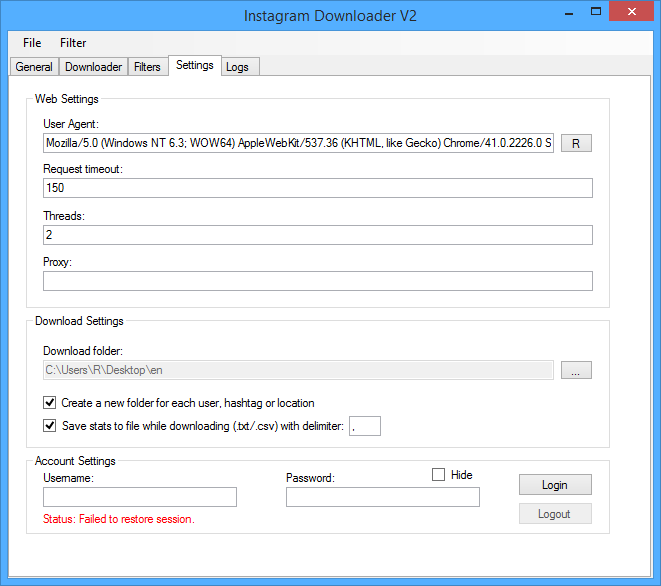Click the 'Status: Failed to restore session.' text
Image resolution: width=661 pixels, height=586 pixels.
point(119,519)
